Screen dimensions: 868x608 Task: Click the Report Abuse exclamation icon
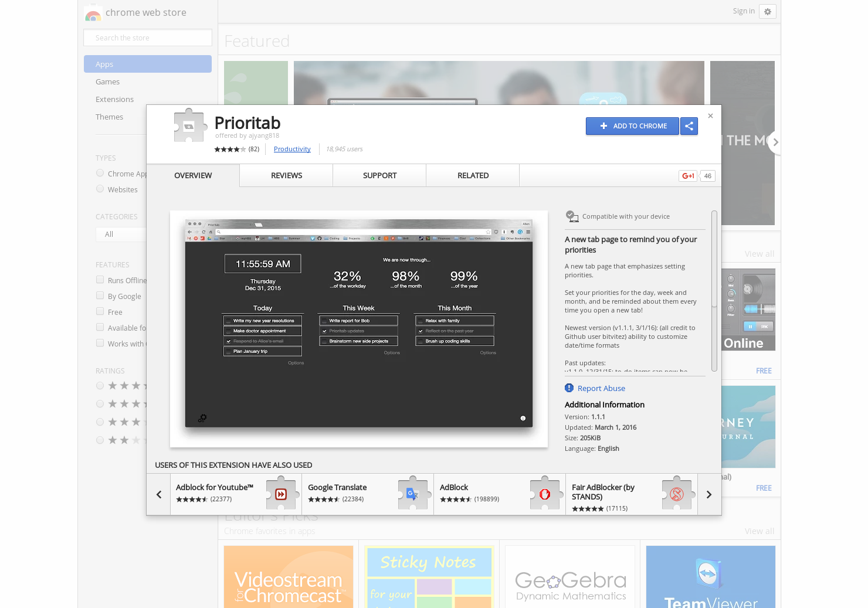(569, 388)
